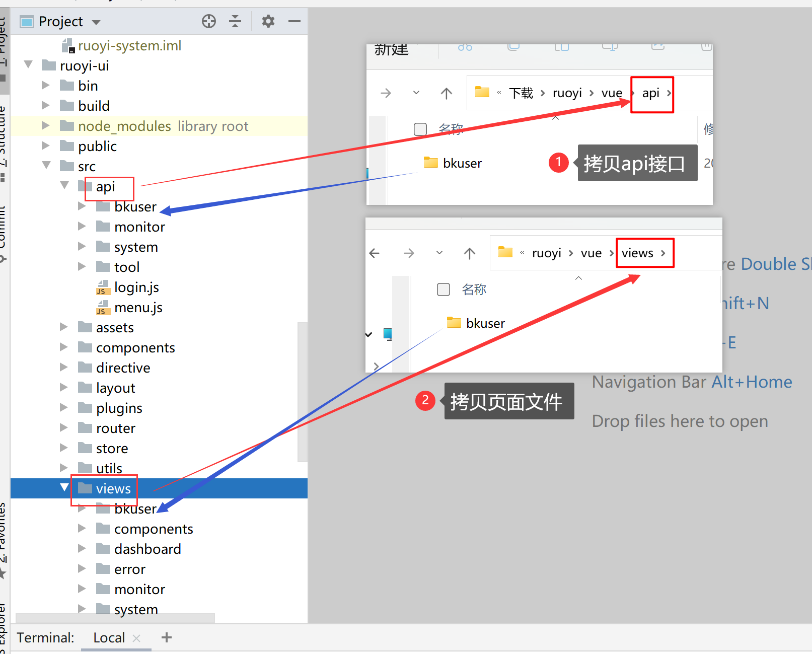Click the locate/select opened file crosshair icon
This screenshot has width=812, height=654.
pyautogui.click(x=209, y=21)
